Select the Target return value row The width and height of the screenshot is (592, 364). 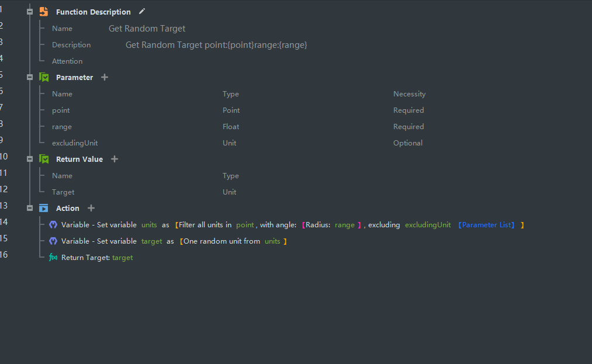click(x=63, y=192)
